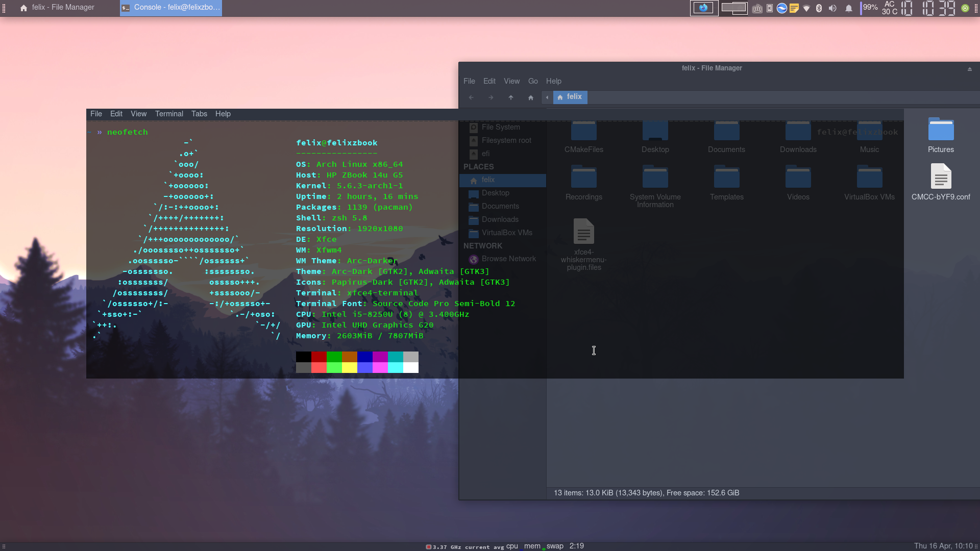Go up a directory with the up-arrow icon
Image resolution: width=980 pixels, height=551 pixels.
tap(511, 97)
